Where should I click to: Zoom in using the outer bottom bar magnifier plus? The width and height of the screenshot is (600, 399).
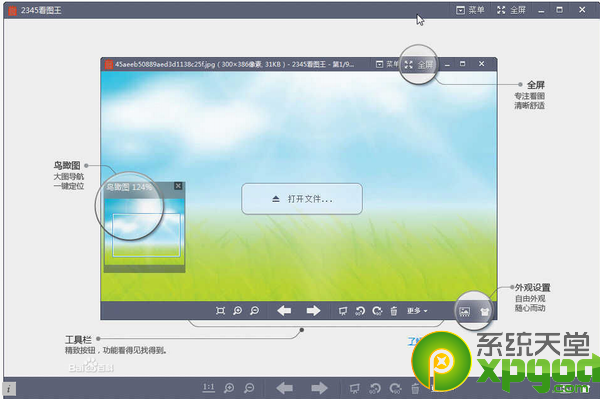coord(229,388)
